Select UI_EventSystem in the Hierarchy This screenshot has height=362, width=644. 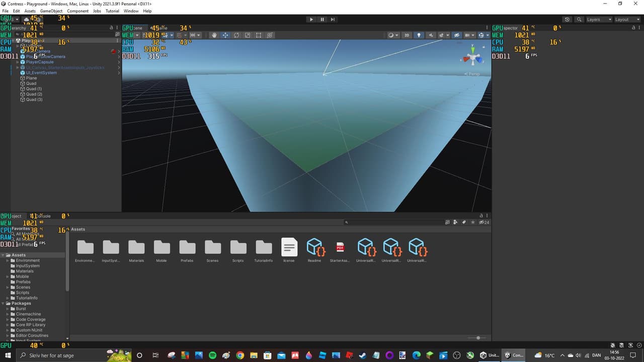coord(41,72)
